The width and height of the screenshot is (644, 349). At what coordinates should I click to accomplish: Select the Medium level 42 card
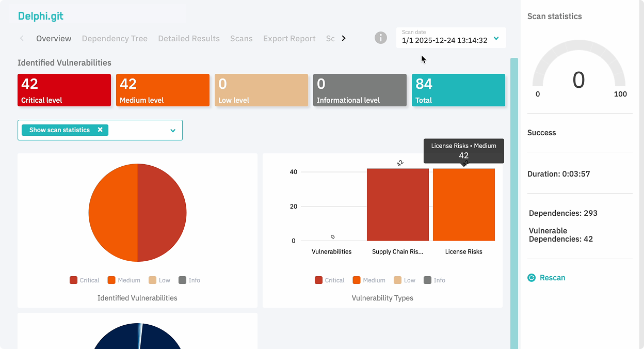coord(163,90)
